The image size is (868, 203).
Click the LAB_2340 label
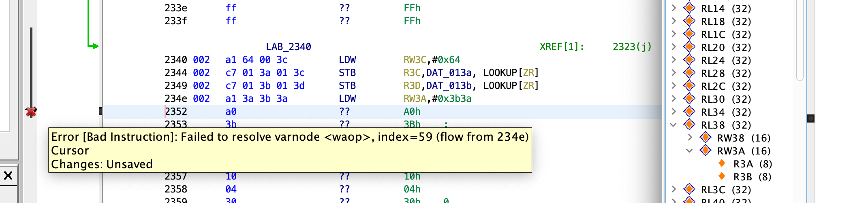pyautogui.click(x=288, y=47)
